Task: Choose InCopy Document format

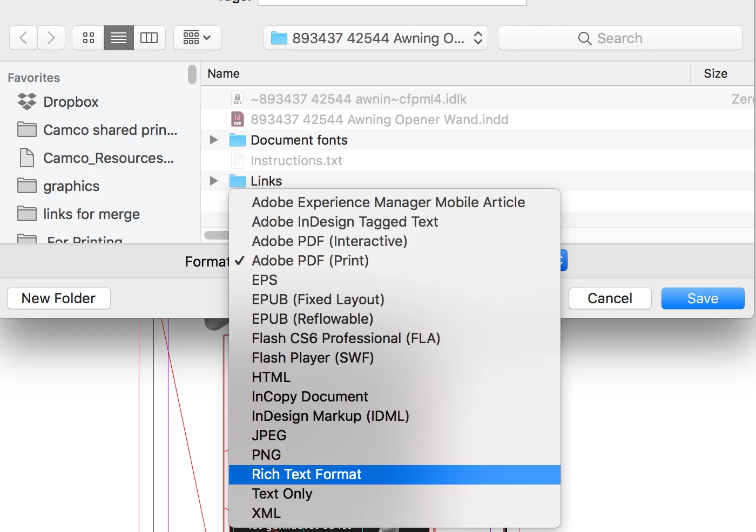Action: click(395, 397)
